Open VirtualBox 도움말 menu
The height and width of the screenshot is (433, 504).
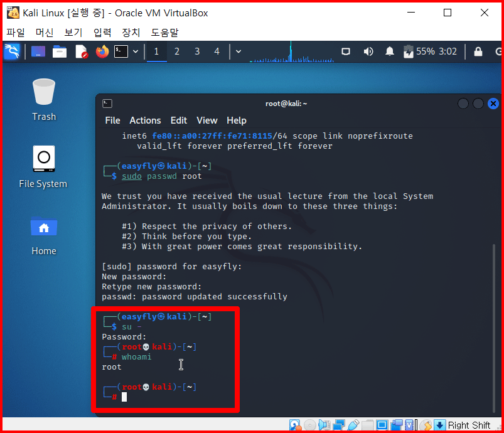pyautogui.click(x=164, y=33)
